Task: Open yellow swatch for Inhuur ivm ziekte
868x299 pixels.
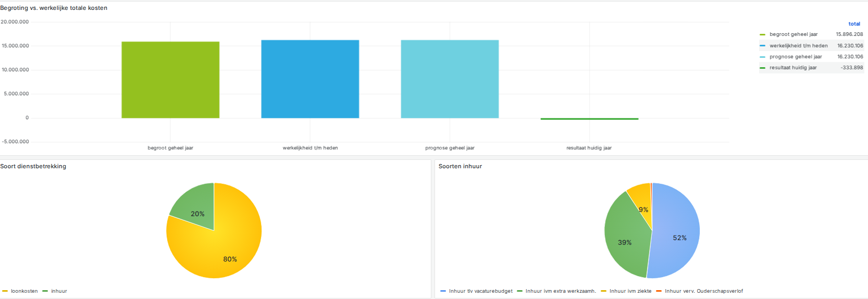Action: pos(603,291)
